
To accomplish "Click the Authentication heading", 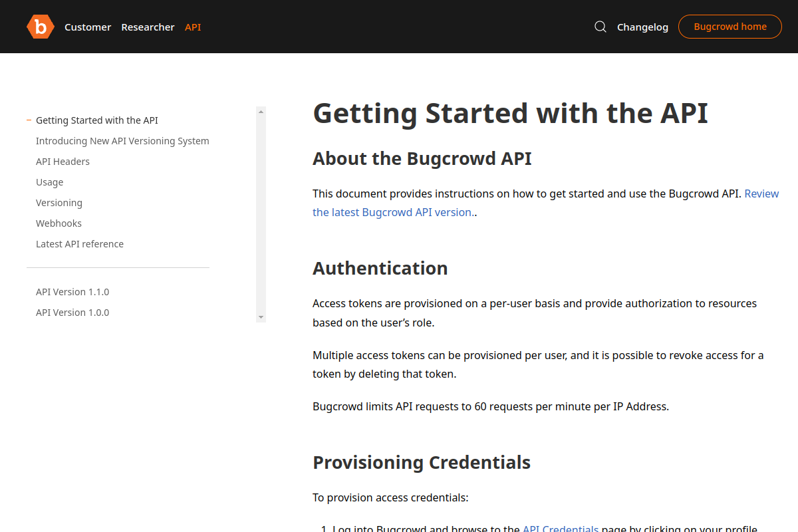I will pos(380,269).
